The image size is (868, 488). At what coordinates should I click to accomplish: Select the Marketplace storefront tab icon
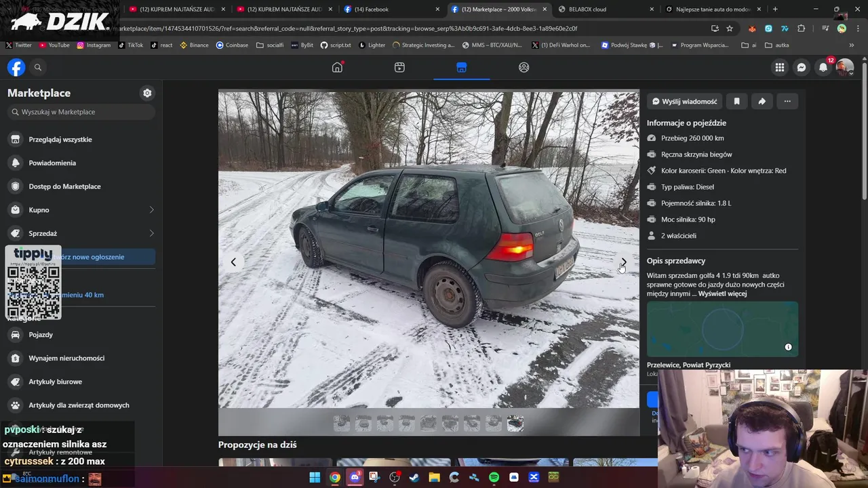(461, 67)
